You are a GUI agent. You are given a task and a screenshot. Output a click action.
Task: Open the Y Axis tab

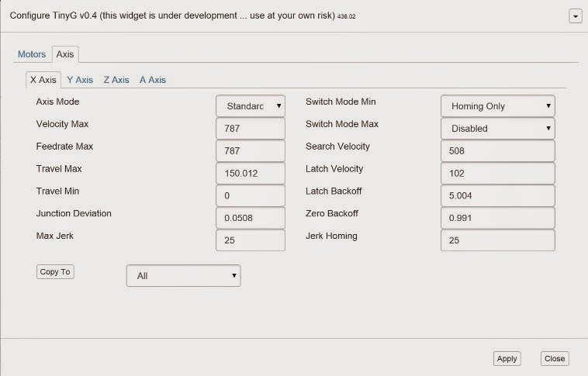(x=80, y=80)
